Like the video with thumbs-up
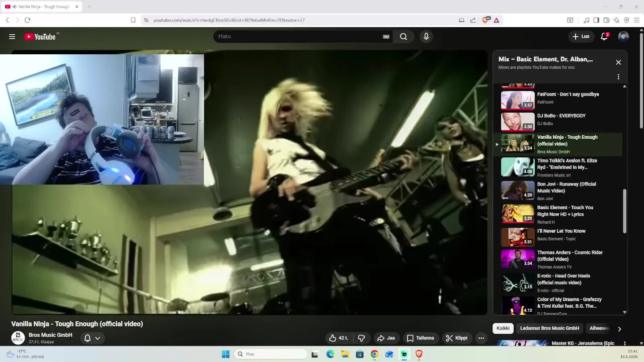Screen dimensions: 644x362 (339, 338)
